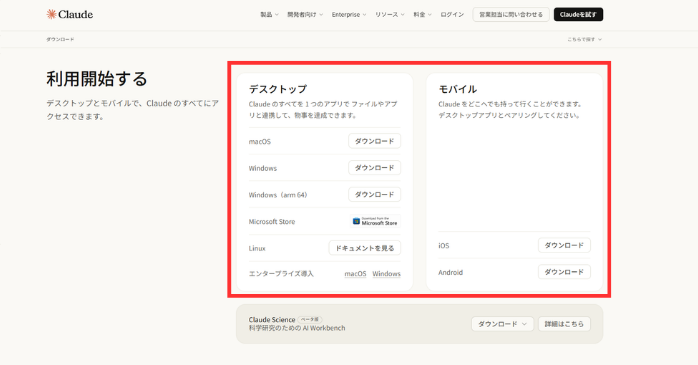Click Linux ドキュメントを見る button
Image resolution: width=698 pixels, height=365 pixels.
click(365, 248)
